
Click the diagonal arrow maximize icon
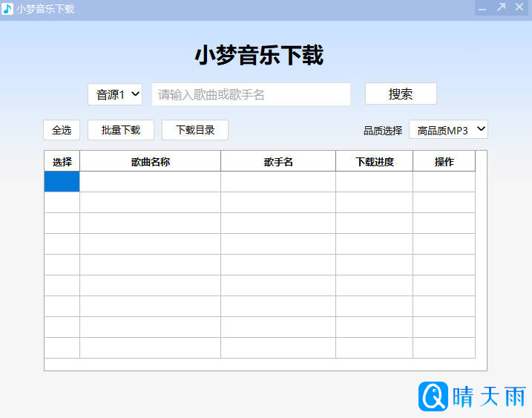click(501, 8)
